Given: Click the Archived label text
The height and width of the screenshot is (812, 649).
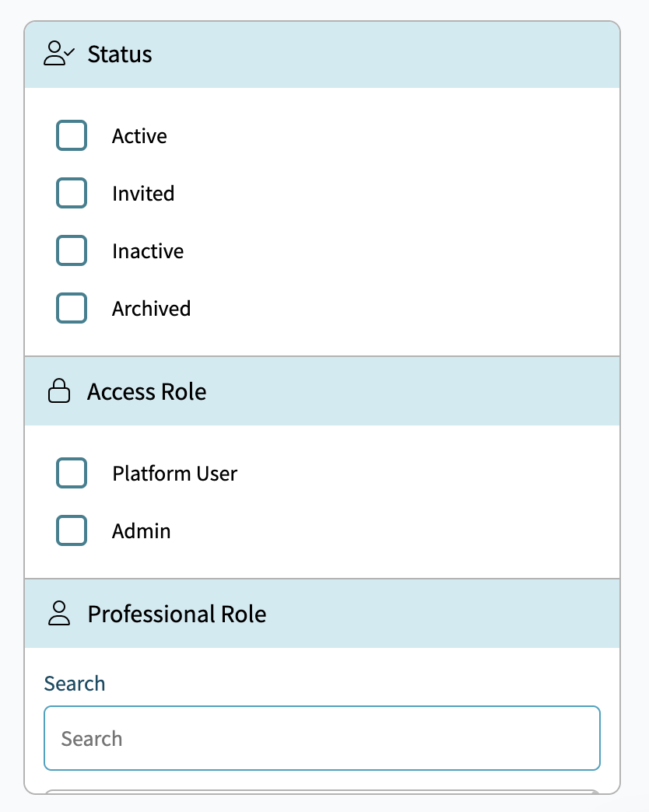Looking at the screenshot, I should tap(151, 309).
